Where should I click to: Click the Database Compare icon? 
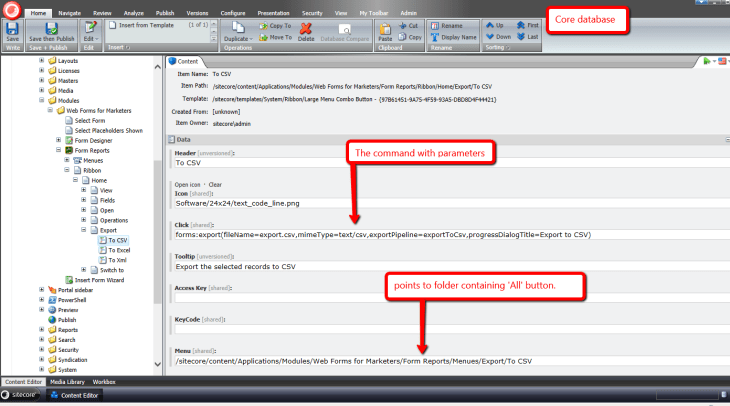point(345,30)
